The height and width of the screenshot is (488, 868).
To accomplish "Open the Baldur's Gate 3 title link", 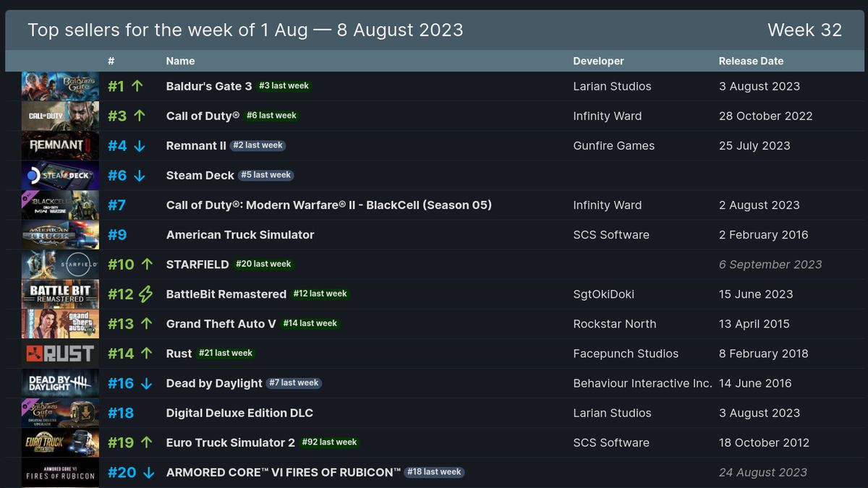I will [x=209, y=86].
